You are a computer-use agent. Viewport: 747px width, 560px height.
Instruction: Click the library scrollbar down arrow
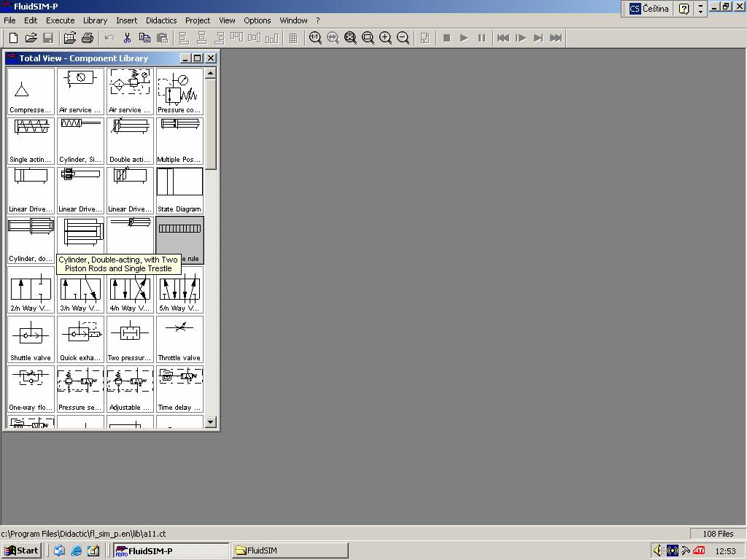[x=211, y=422]
